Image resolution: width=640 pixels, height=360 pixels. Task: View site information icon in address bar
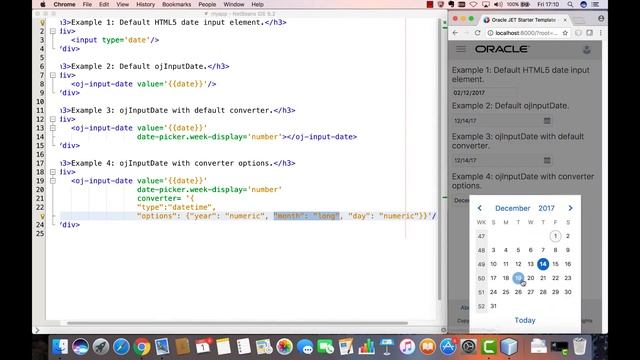click(490, 33)
